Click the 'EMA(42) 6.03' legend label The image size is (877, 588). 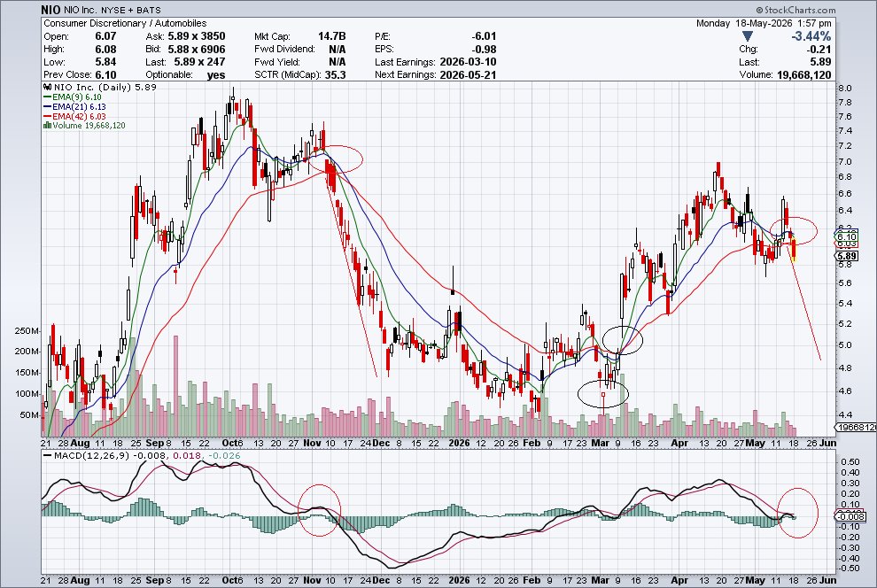(80, 116)
